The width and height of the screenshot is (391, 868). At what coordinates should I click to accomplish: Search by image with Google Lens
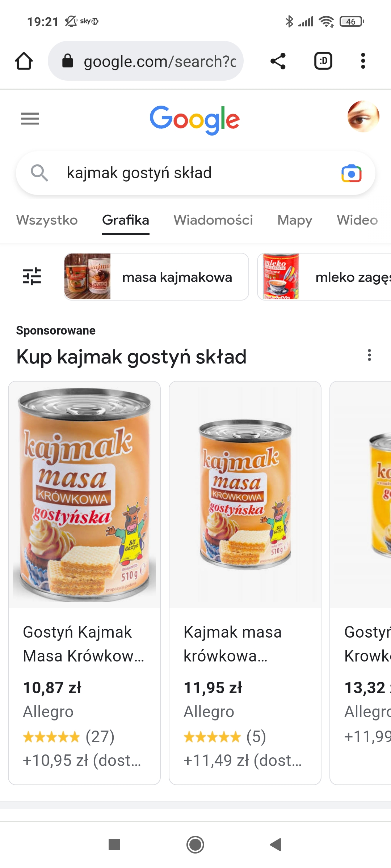pos(351,174)
